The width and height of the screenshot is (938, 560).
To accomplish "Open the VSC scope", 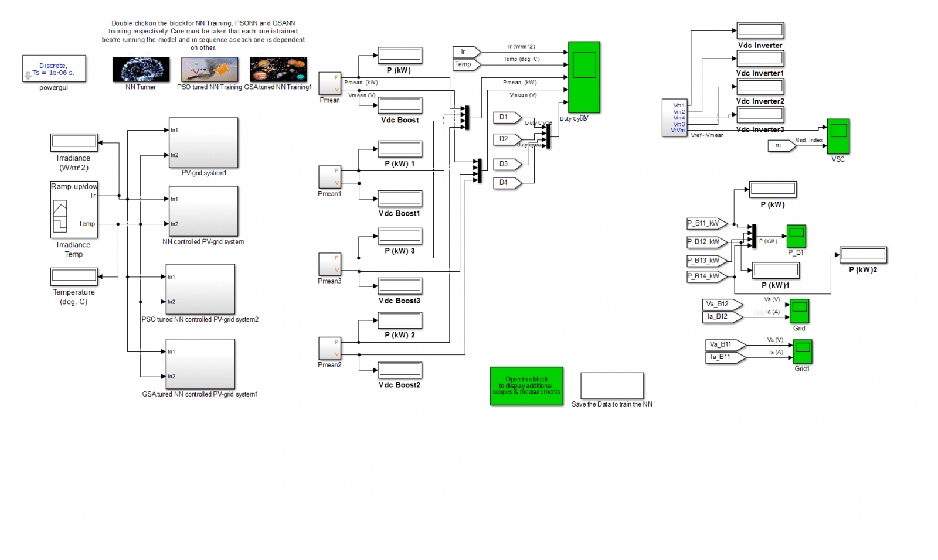I will pos(838,137).
